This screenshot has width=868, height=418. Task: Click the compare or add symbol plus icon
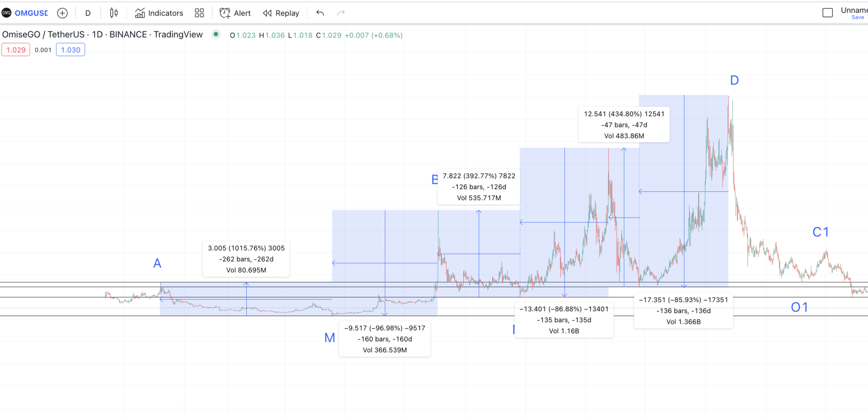coord(62,13)
